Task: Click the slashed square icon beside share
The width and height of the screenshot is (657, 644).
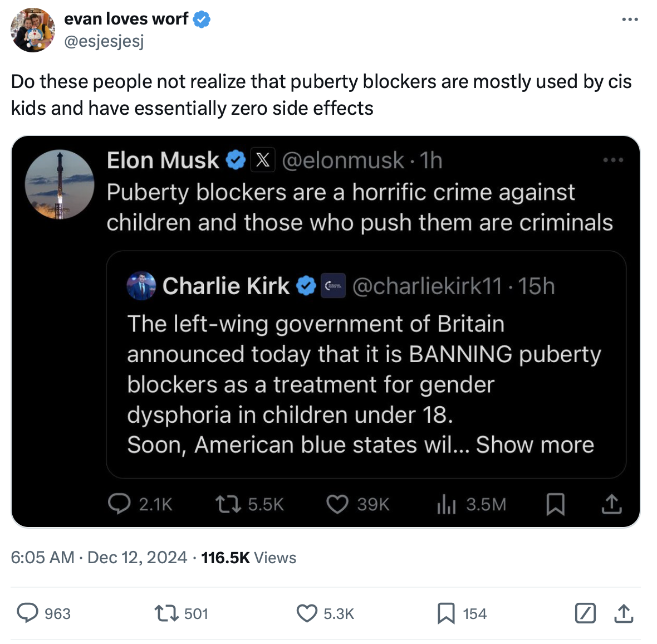Action: point(585,613)
